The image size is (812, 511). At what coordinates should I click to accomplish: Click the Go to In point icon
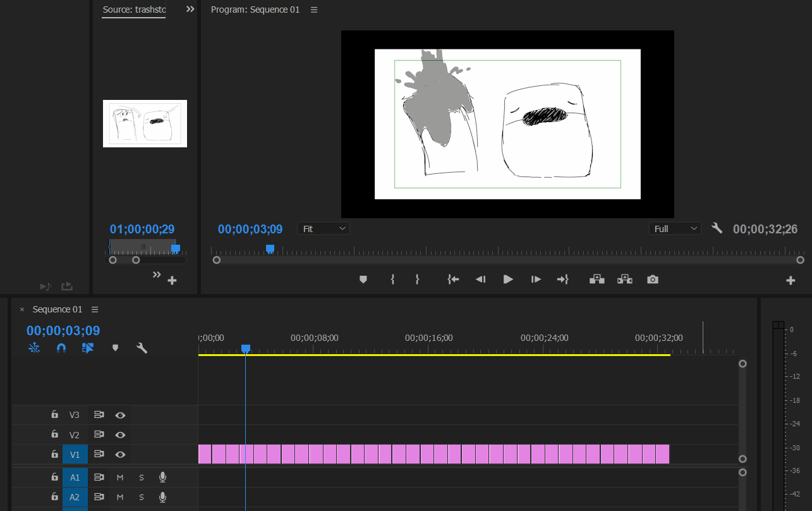(x=453, y=280)
